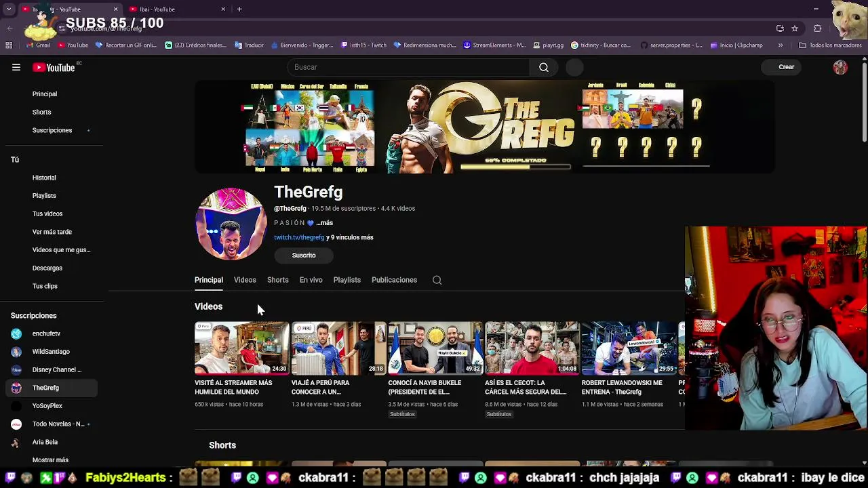
Task: Play the streamer más humilde video thumbnail
Action: (x=241, y=348)
